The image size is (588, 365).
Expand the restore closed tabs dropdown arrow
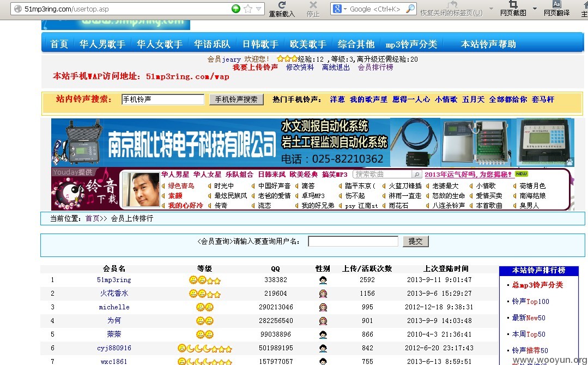491,8
